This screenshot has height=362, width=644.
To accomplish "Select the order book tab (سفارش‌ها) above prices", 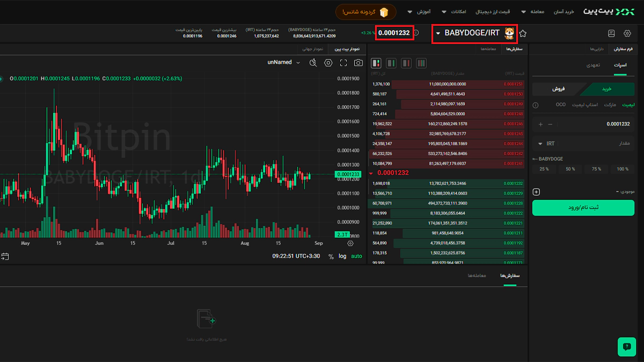I will [514, 49].
